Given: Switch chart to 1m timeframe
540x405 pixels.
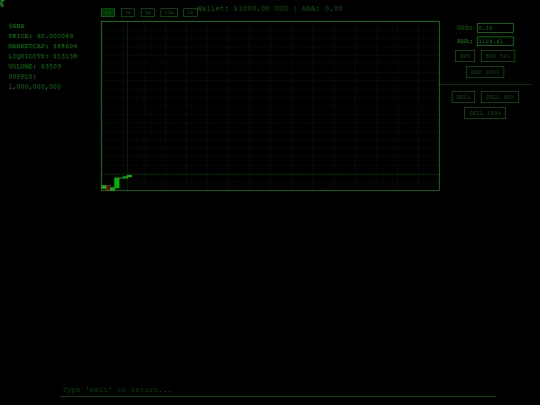Looking at the screenshot, I should pyautogui.click(x=128, y=12).
